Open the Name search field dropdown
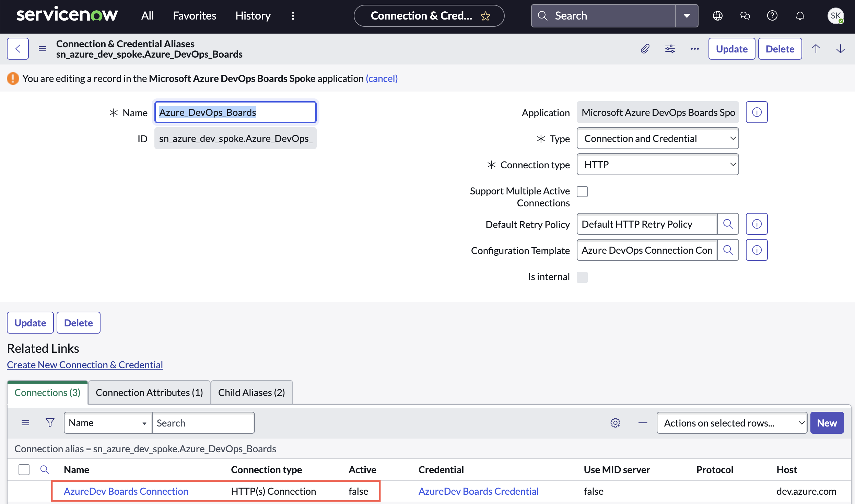Image resolution: width=855 pixels, height=504 pixels. pyautogui.click(x=108, y=423)
